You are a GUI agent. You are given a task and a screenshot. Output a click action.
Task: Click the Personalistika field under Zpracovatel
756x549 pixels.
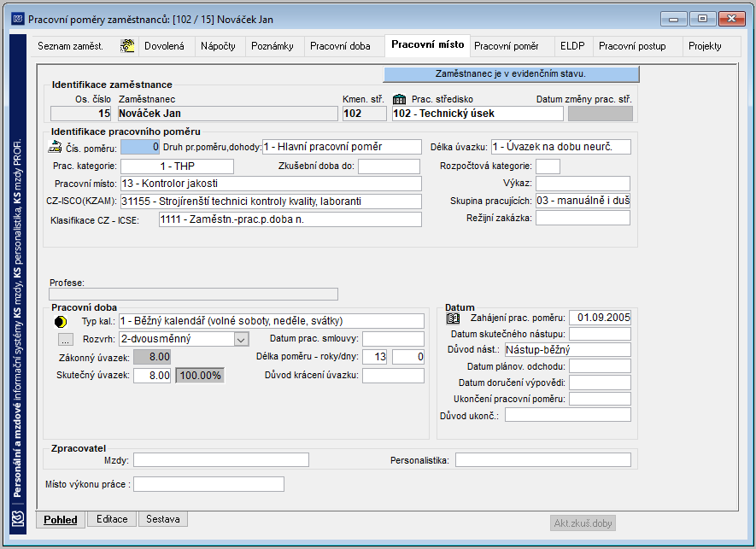pyautogui.click(x=543, y=460)
